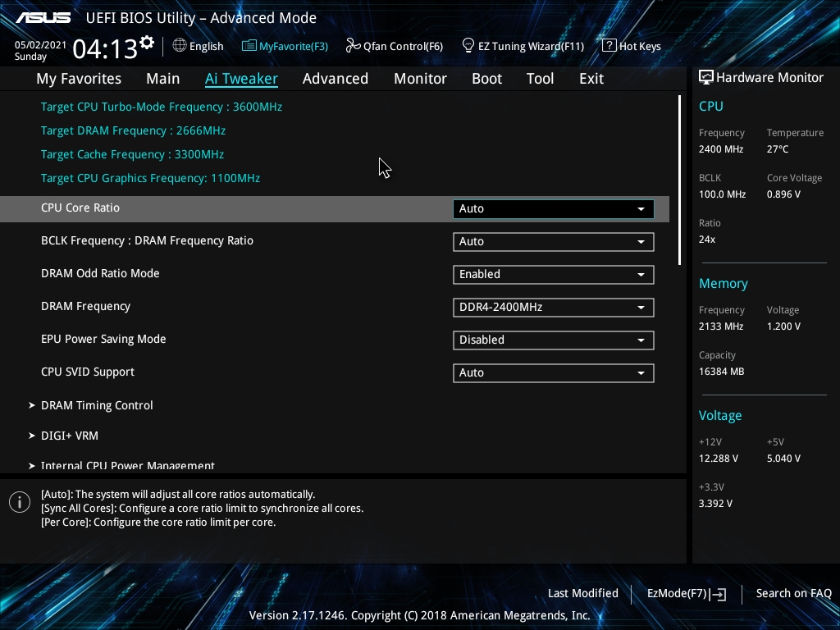Click the CPU temperature value 27°C
Viewport: 840px width, 630px height.
(778, 149)
